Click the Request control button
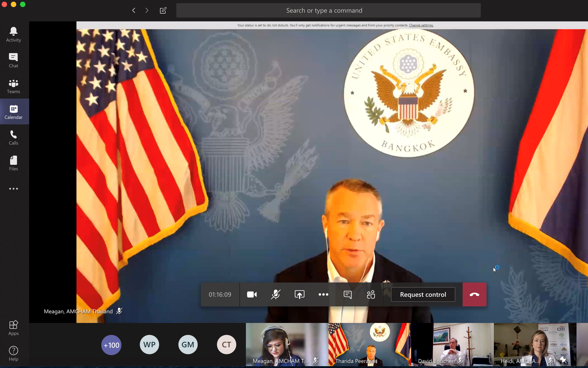 click(423, 294)
